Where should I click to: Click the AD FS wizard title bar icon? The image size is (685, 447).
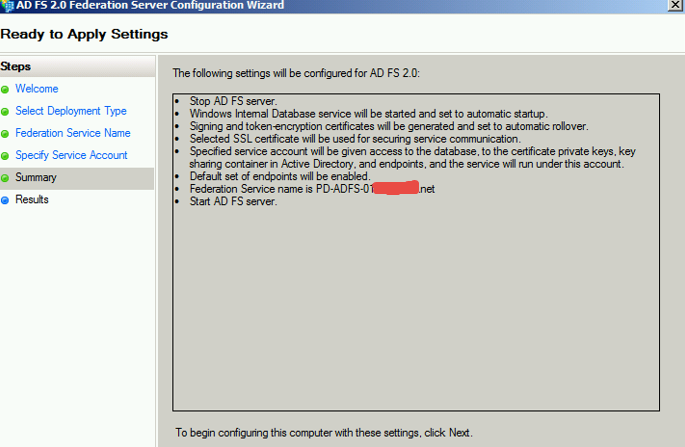7,5
